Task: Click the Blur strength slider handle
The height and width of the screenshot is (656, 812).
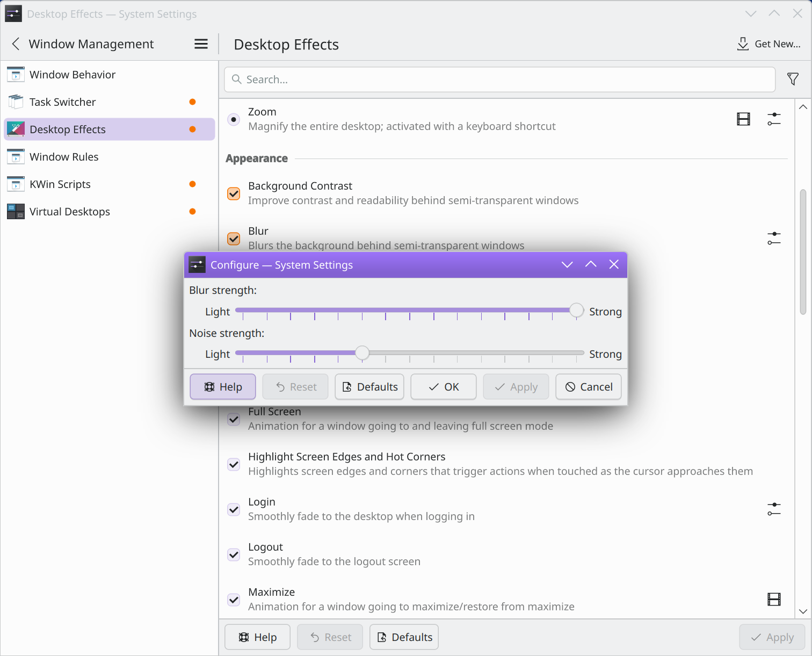Action: (576, 310)
